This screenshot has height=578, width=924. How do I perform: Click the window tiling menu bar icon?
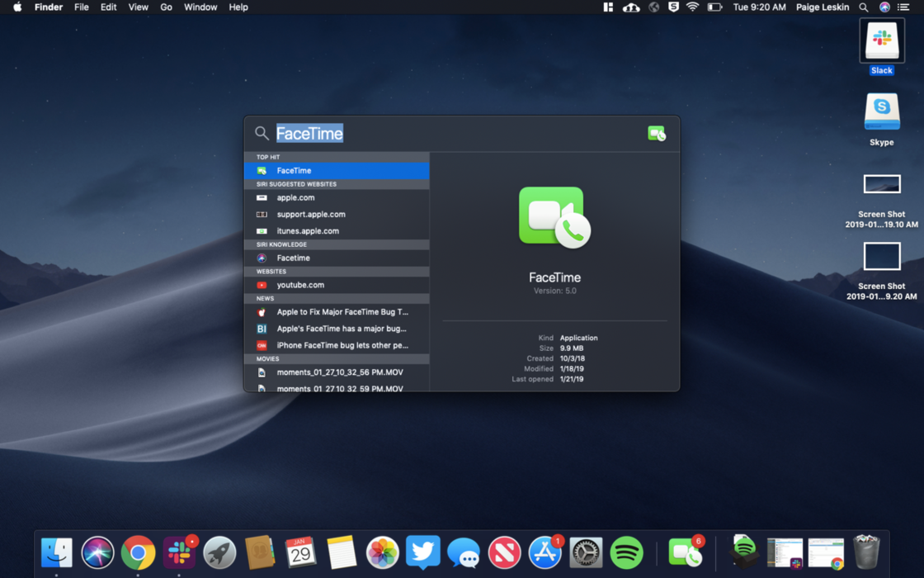[607, 7]
